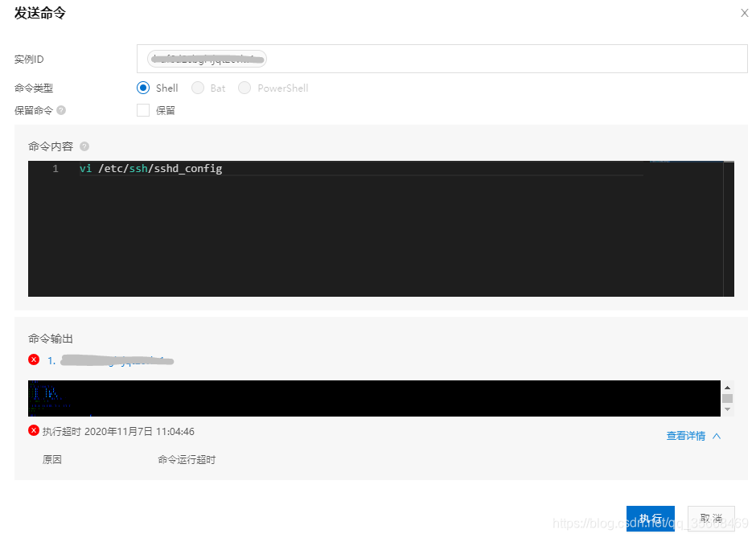Click the 取消 button
The width and height of the screenshot is (756, 538).
click(711, 518)
